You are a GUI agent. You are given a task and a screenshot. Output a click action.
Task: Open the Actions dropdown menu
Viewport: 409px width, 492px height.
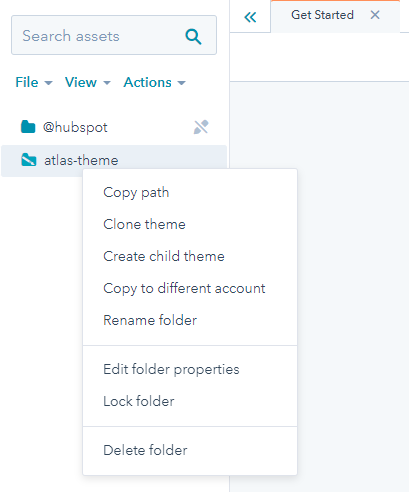click(x=154, y=82)
